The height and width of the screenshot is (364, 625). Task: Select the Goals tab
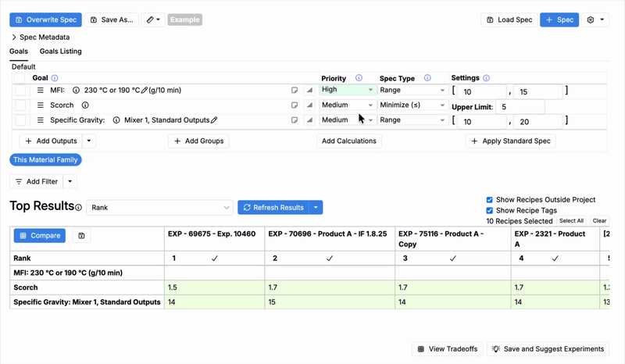tap(19, 52)
